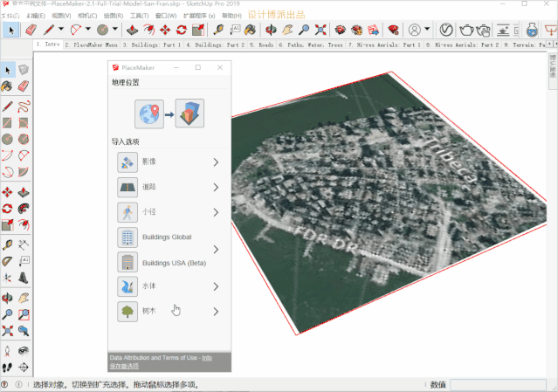
Task: Choose the Arc tool in top toolbar
Action: pos(76,30)
